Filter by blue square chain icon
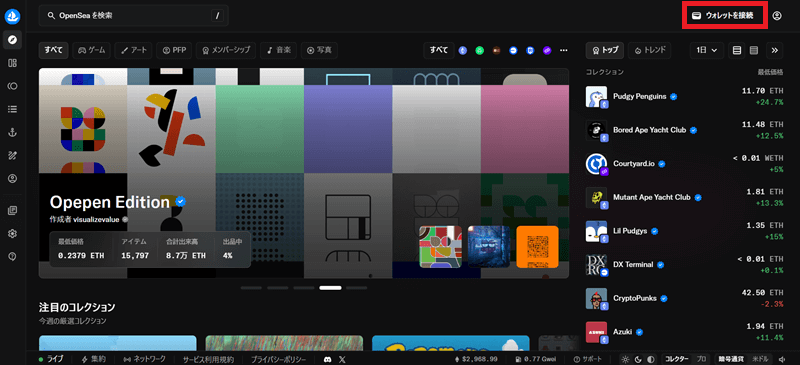This screenshot has width=800, height=365. (530, 50)
